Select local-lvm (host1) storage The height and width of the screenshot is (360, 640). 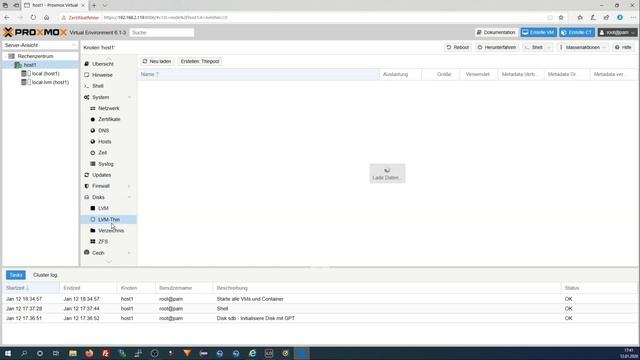click(x=50, y=82)
